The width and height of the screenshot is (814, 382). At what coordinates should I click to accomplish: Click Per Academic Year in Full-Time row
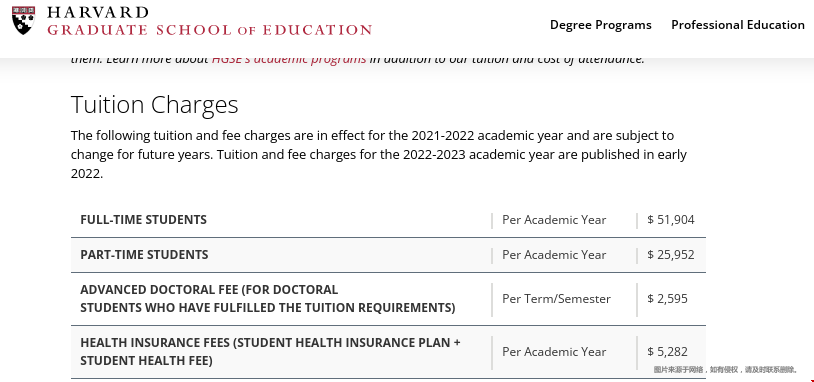click(x=554, y=220)
